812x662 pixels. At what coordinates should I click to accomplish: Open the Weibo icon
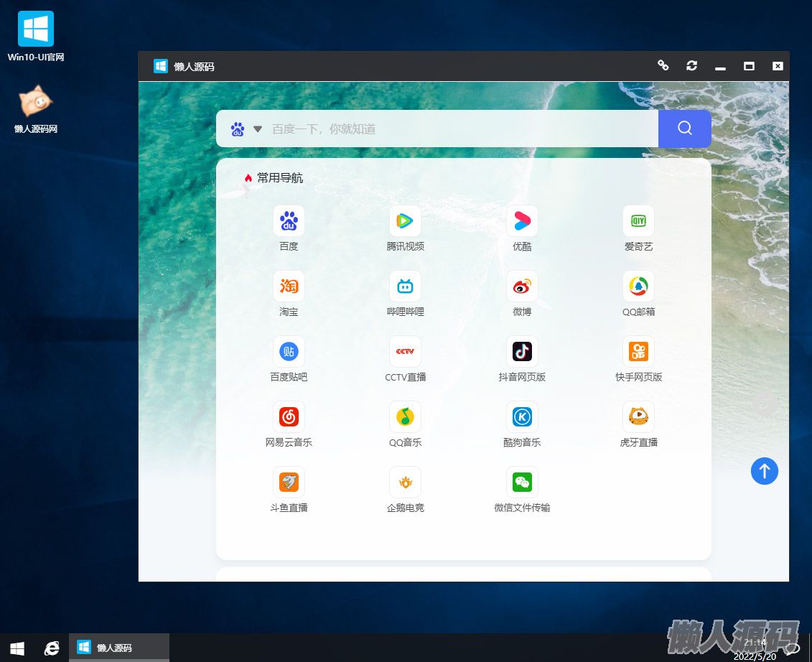[522, 286]
